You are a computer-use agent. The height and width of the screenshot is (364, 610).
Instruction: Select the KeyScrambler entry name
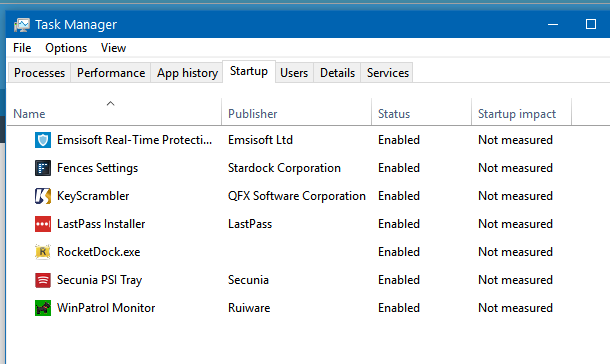click(93, 196)
